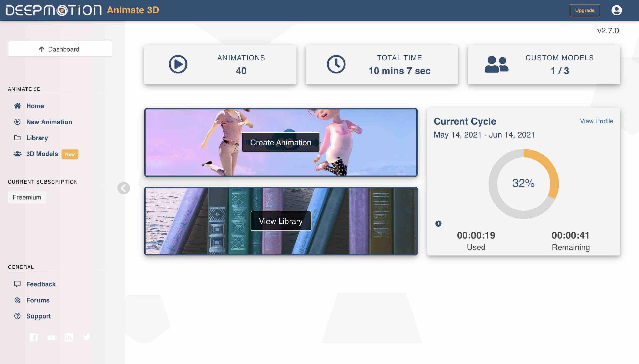The height and width of the screenshot is (364, 639).
Task: Click the Home house icon
Action: pyautogui.click(x=17, y=106)
